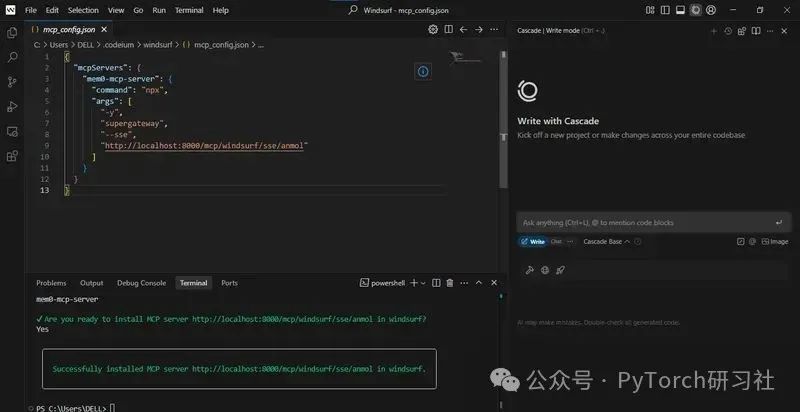This screenshot has width=800, height=412.
Task: Switch to the Ports panel tab
Action: 229,283
